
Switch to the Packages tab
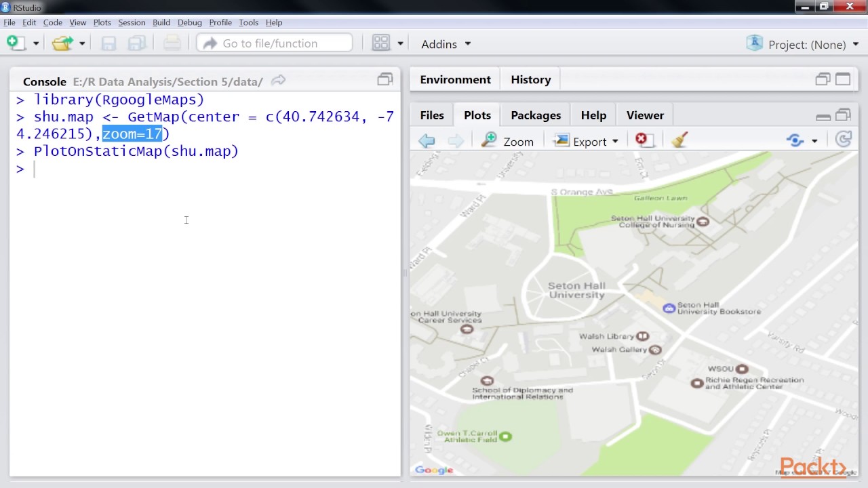[536, 115]
